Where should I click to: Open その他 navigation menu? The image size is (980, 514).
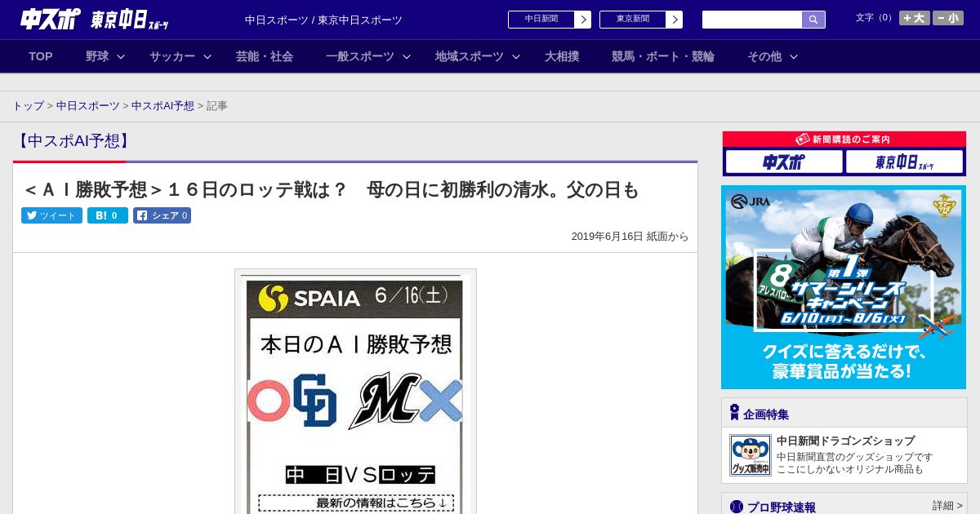[764, 56]
